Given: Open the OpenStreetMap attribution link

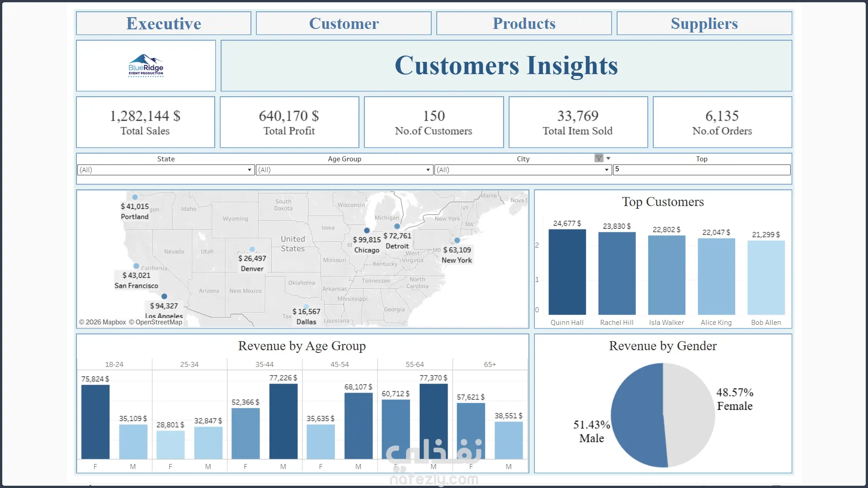Looking at the screenshot, I should click(x=159, y=322).
